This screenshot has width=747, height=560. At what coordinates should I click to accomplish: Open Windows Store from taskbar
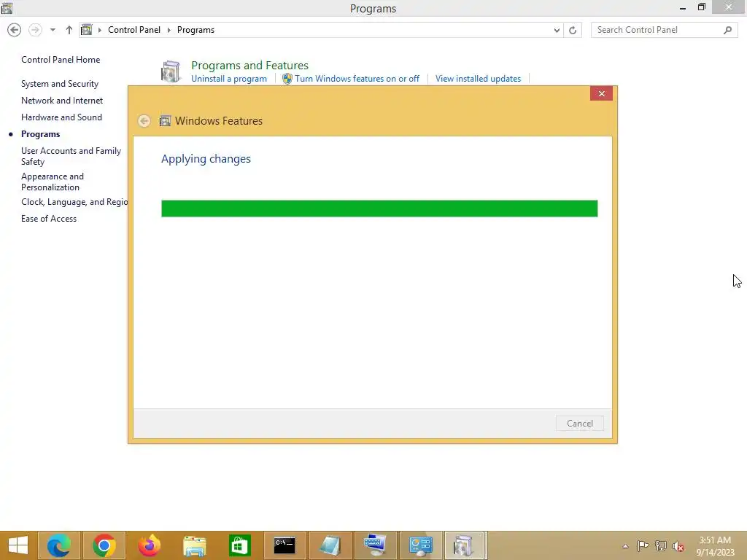coord(239,545)
